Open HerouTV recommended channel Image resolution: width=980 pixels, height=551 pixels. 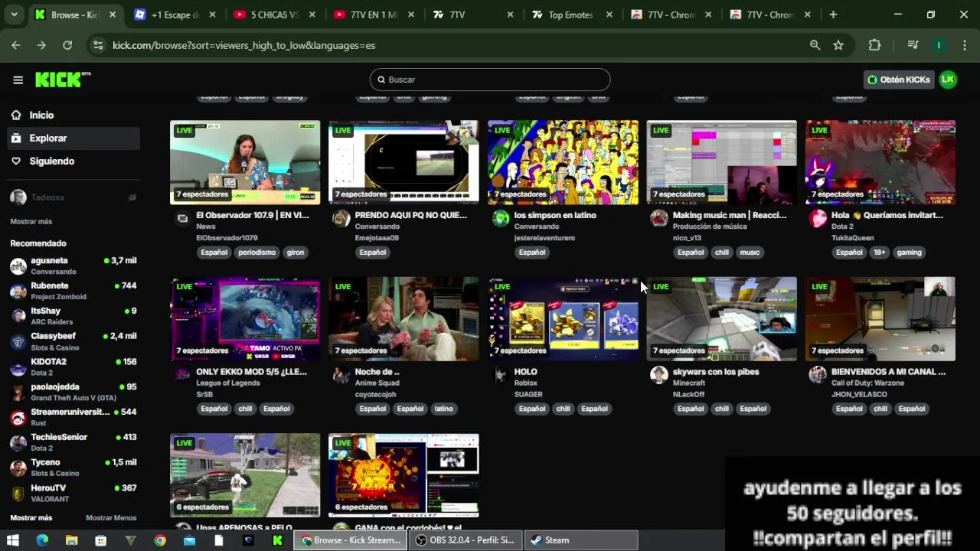tap(73, 493)
